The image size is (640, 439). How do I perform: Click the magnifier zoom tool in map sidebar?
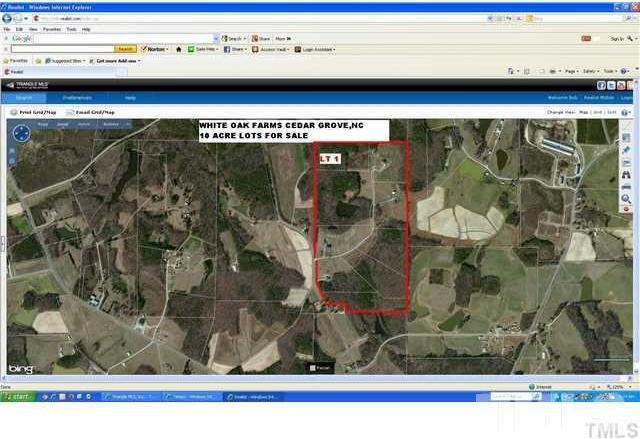[626, 199]
